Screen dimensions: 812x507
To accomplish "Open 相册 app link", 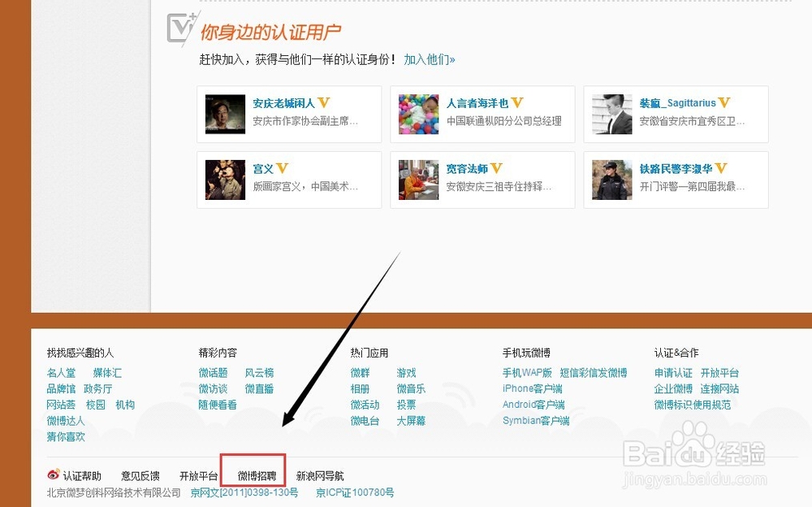I will coord(361,389).
